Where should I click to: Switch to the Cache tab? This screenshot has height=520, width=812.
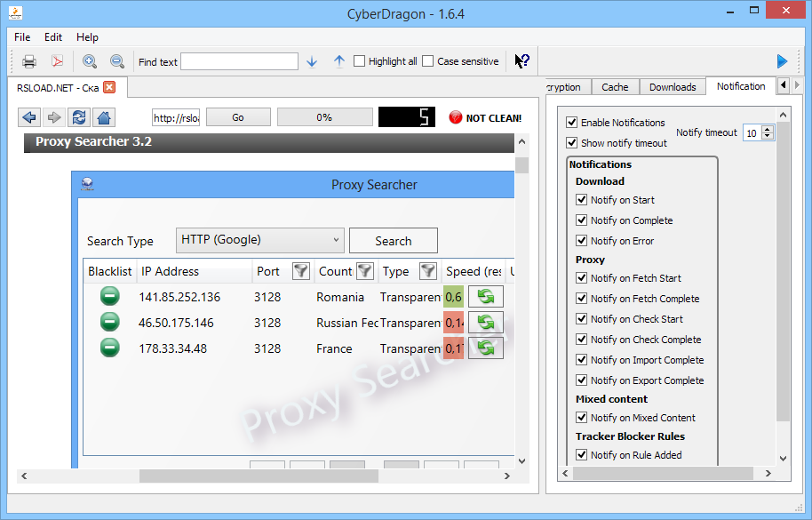point(615,87)
